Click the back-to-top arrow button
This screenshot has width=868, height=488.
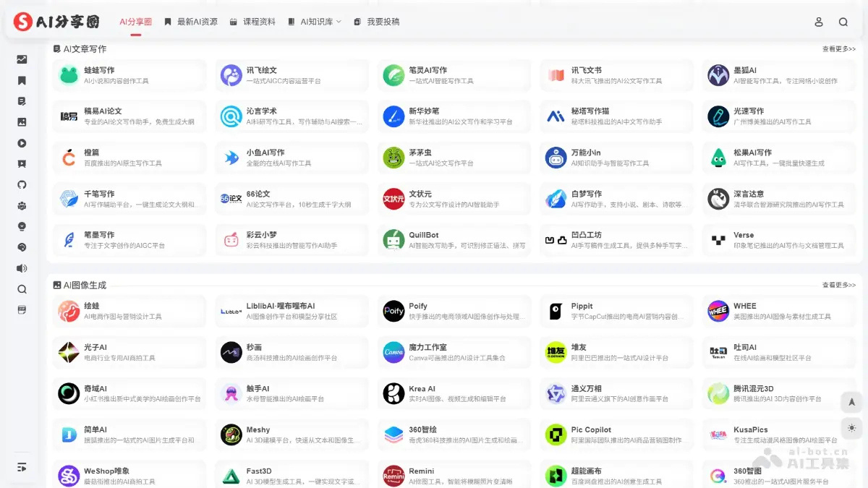[x=851, y=402]
